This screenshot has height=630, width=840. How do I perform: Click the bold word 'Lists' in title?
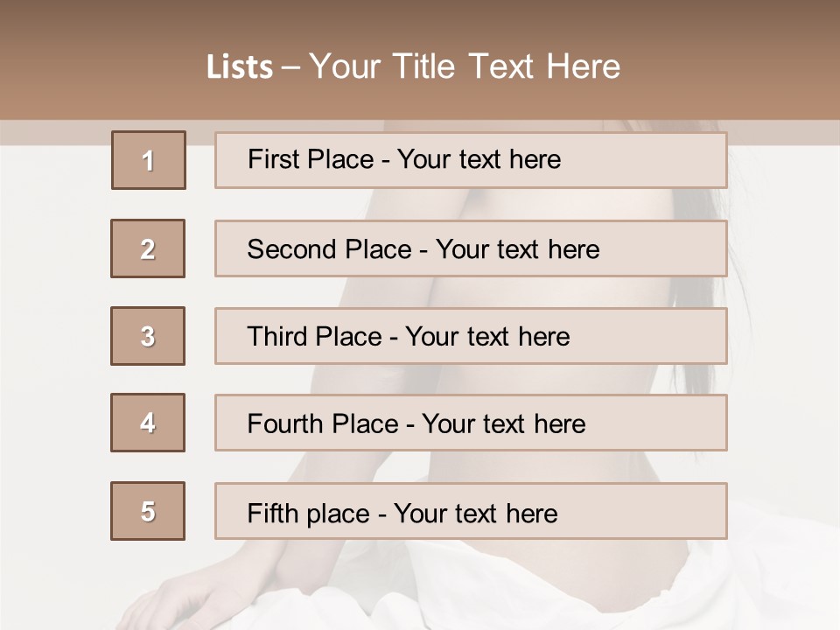tap(240, 67)
